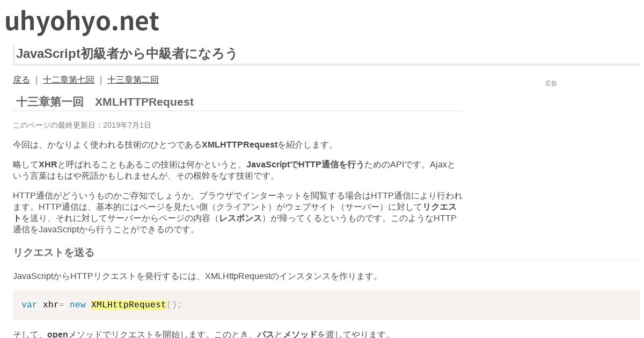Click the リクエストを送る section heading
Screen dimensions: 644x338
click(x=54, y=253)
